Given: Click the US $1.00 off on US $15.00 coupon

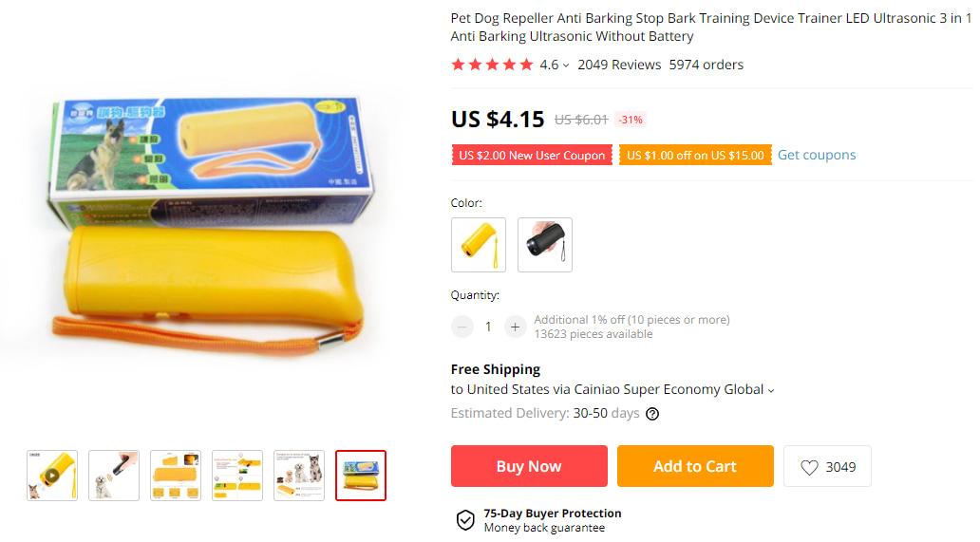Looking at the screenshot, I should click(696, 155).
